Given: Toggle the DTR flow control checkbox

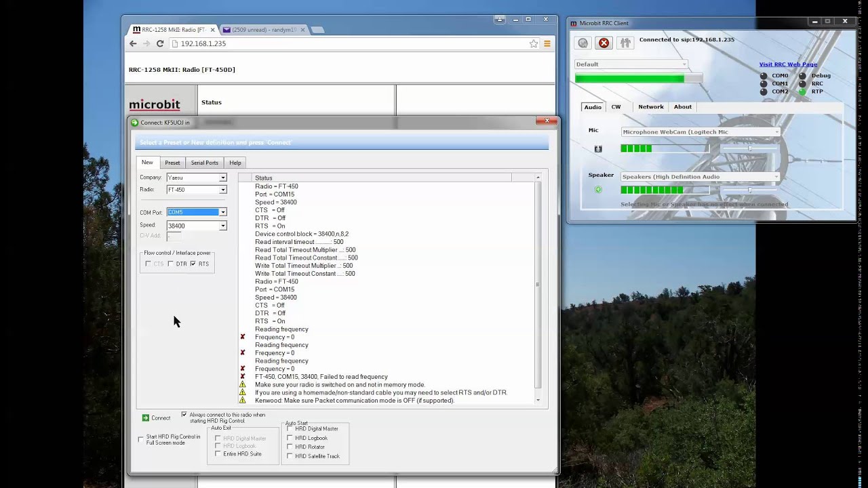Looking at the screenshot, I should pyautogui.click(x=171, y=264).
